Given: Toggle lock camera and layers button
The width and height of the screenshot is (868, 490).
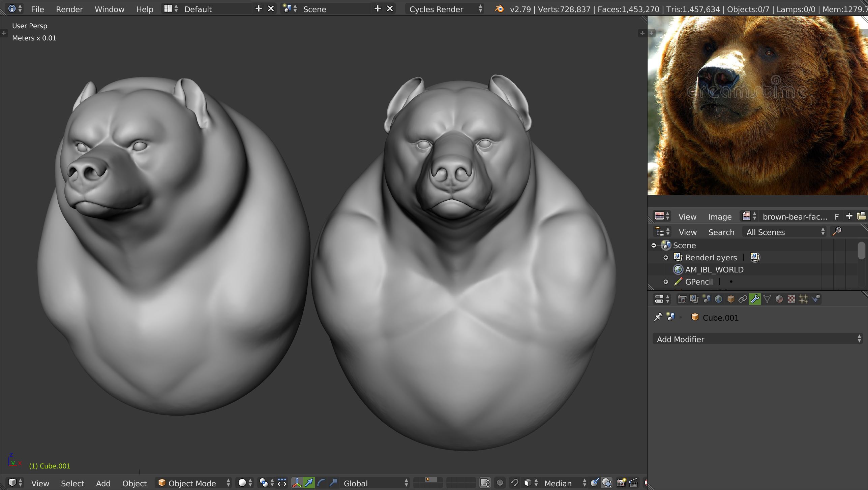Looking at the screenshot, I should point(485,483).
